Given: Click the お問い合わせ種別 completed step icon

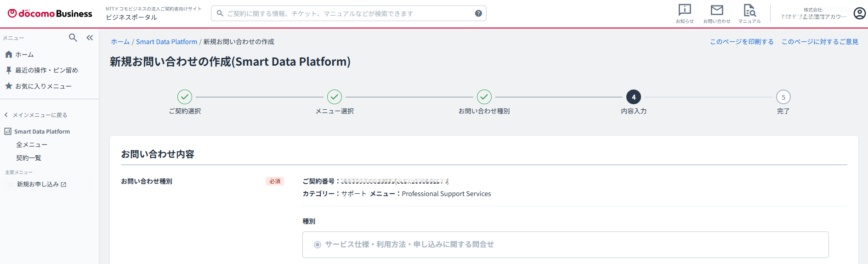Looking at the screenshot, I should [484, 97].
